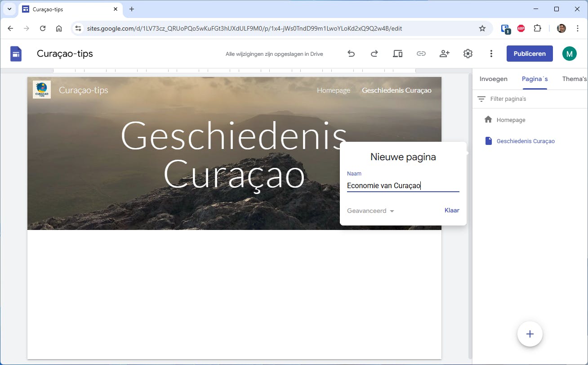The width and height of the screenshot is (588, 365).
Task: Reload the browser page
Action: click(43, 28)
